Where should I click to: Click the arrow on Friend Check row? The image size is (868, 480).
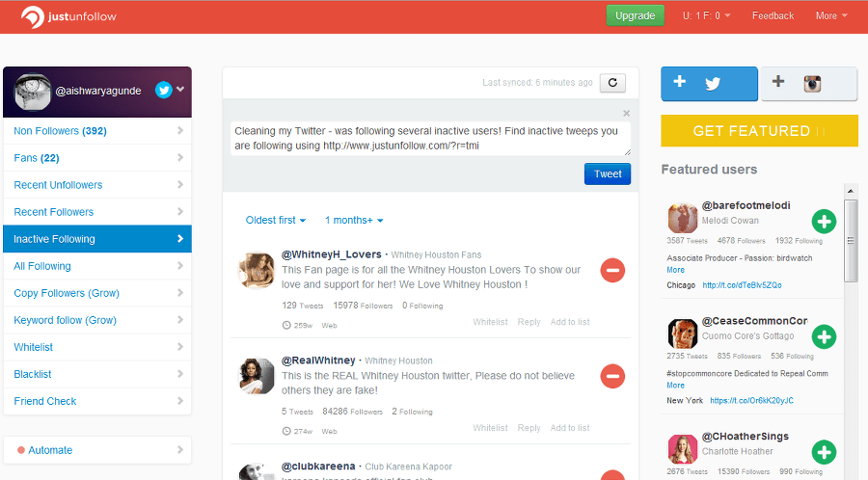(x=180, y=401)
